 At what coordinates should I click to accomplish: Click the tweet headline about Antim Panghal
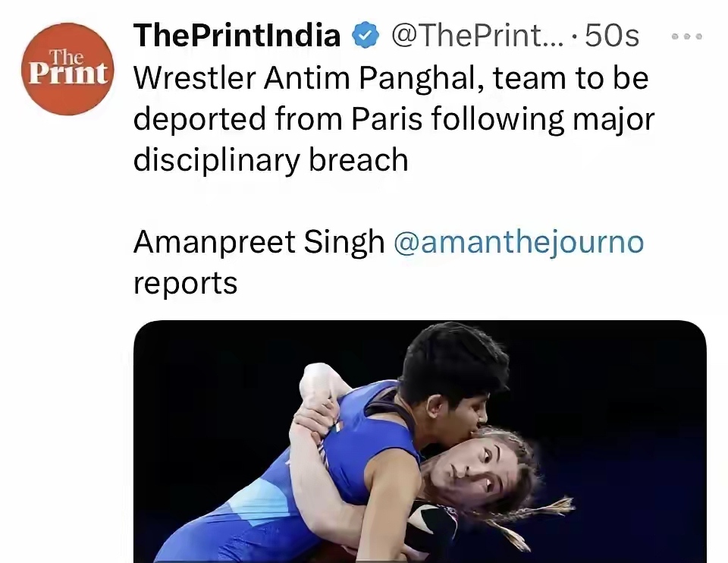coord(394,118)
